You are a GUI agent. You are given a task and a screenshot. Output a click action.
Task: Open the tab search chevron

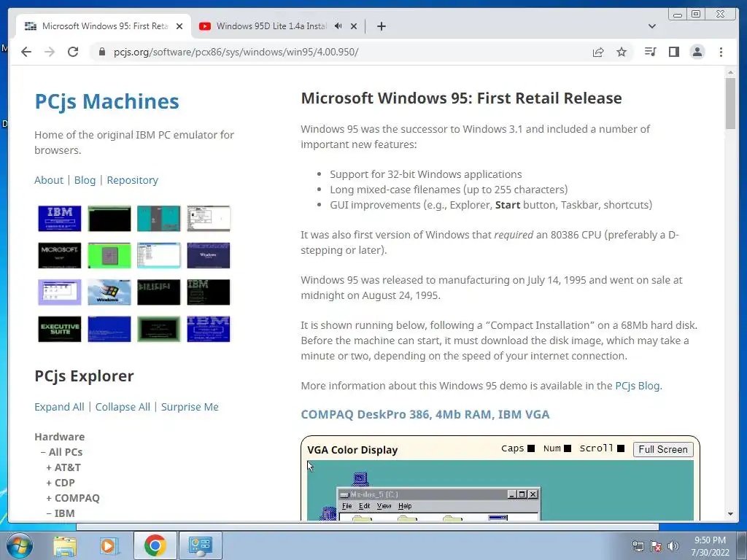coord(652,26)
